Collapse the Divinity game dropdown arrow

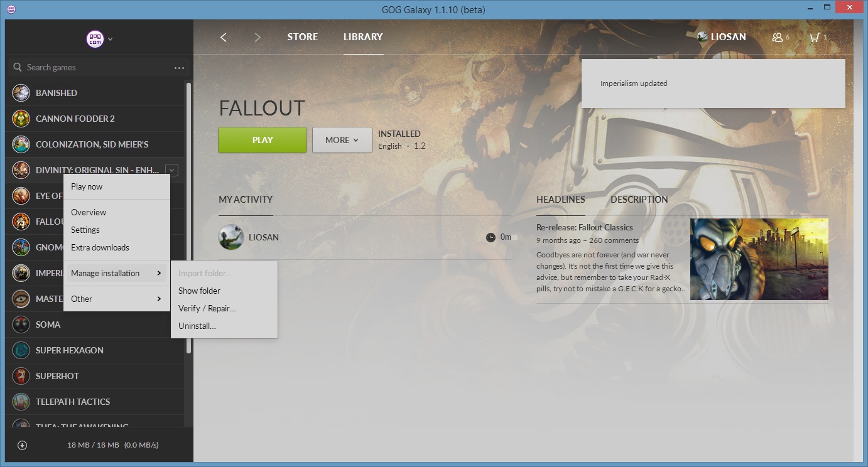click(x=172, y=169)
